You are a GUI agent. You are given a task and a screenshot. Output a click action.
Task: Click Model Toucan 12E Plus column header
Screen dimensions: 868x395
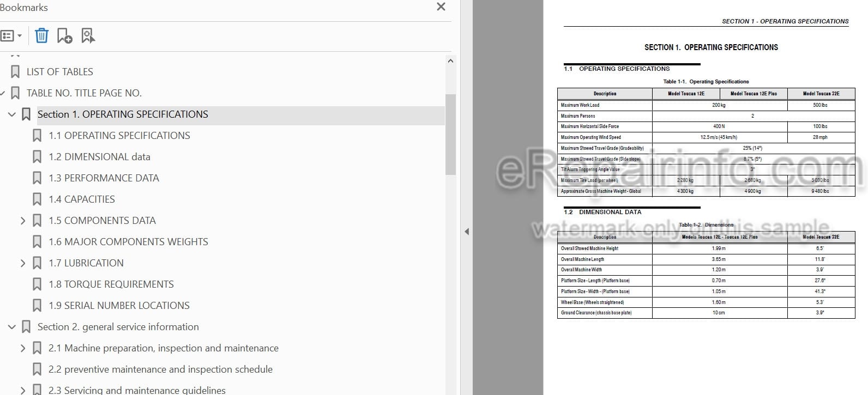(x=754, y=94)
